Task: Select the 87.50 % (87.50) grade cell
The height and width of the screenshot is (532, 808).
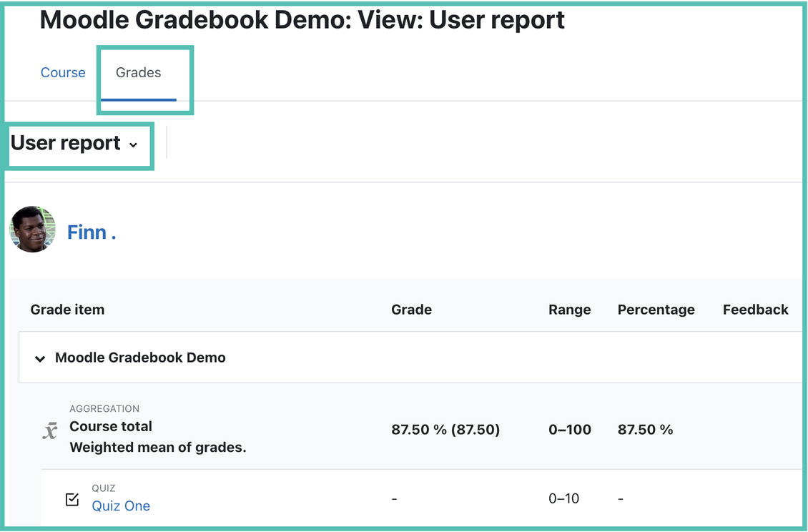Action: [x=445, y=430]
